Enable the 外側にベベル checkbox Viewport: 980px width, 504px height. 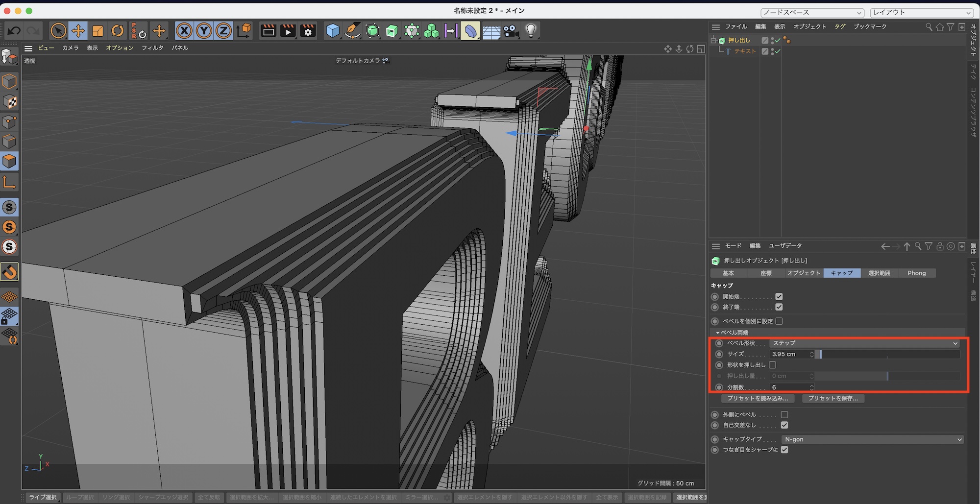784,415
